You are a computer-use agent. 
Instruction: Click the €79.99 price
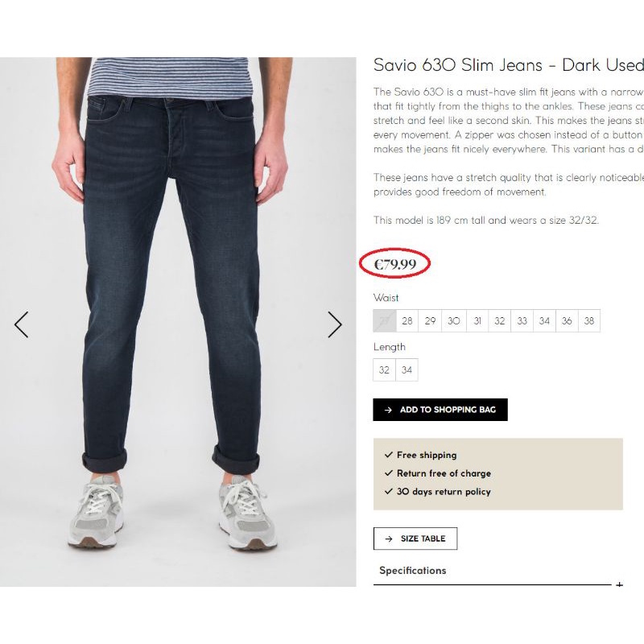(395, 264)
